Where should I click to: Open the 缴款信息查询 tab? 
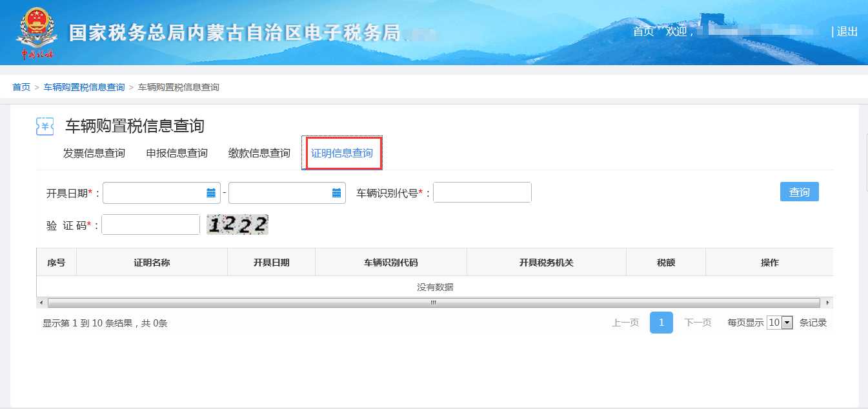click(x=259, y=154)
